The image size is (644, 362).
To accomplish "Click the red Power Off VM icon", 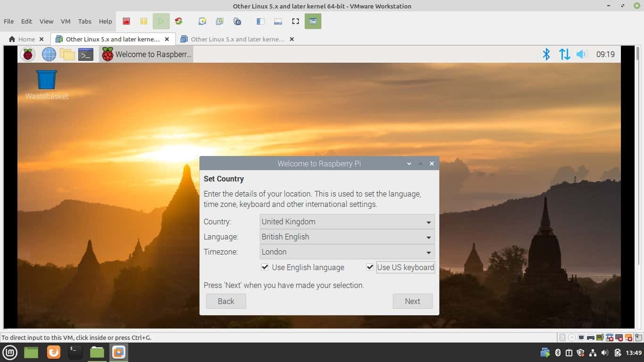I will pyautogui.click(x=126, y=21).
